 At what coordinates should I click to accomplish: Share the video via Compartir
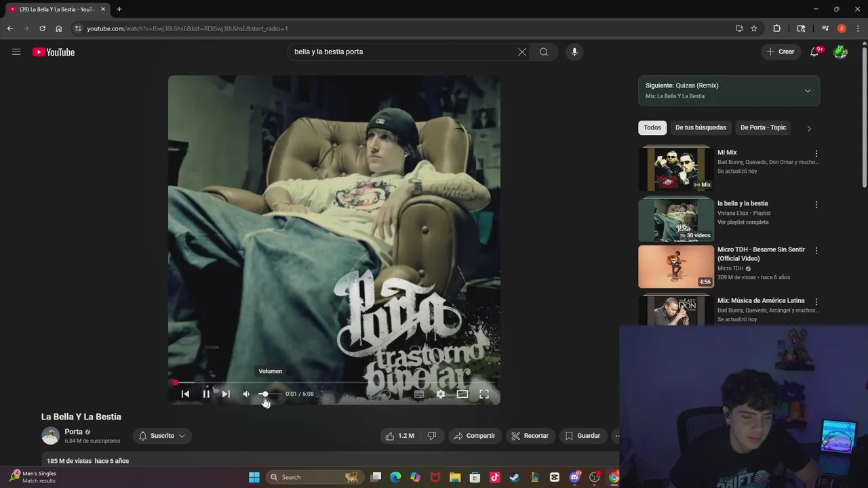[475, 436]
